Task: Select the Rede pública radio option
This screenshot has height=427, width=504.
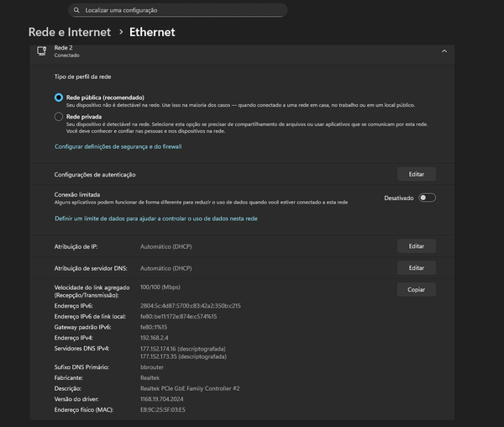Action: point(59,98)
